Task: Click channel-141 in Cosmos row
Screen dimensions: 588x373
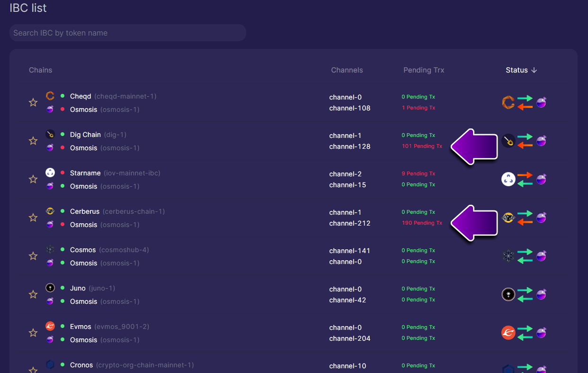Action: (x=350, y=251)
